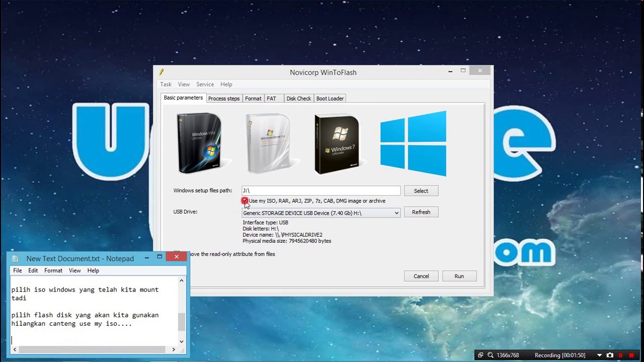Pause the screen recording
The image size is (644, 362).
coord(621,355)
